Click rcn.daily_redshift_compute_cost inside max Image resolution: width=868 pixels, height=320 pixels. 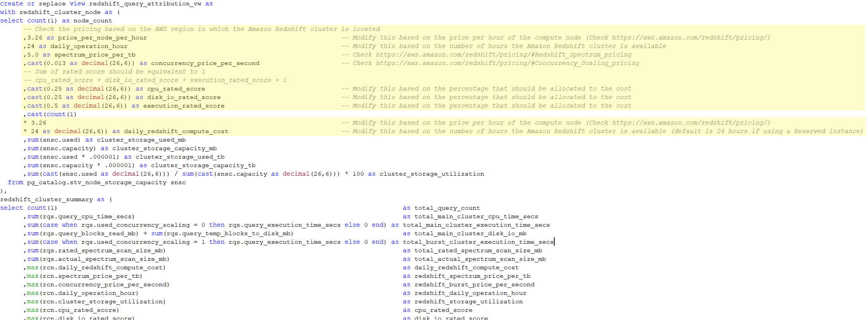(x=103, y=267)
